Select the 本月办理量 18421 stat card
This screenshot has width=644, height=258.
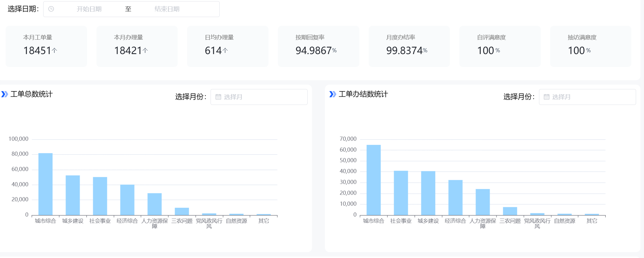[137, 46]
